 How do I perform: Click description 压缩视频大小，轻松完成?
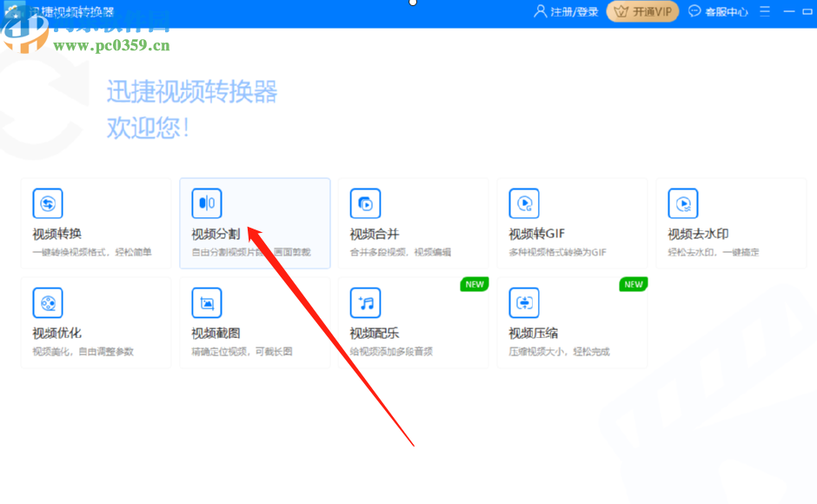(x=559, y=352)
